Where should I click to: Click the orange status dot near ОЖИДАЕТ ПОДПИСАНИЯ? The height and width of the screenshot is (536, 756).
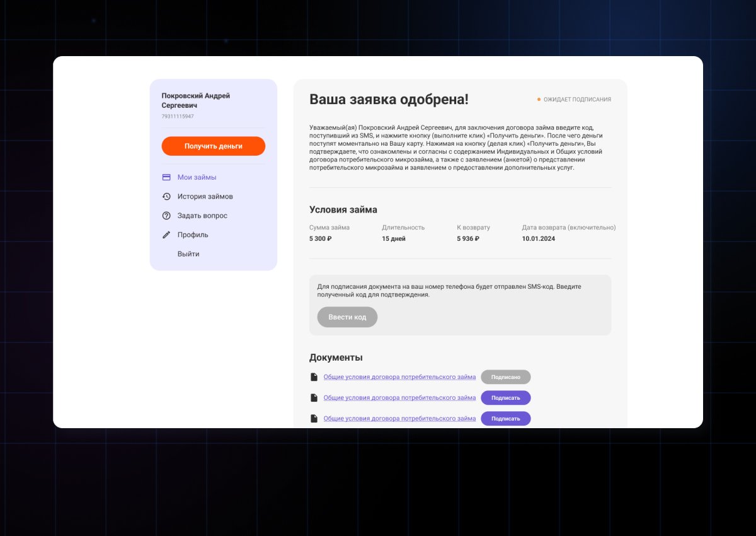[538, 99]
